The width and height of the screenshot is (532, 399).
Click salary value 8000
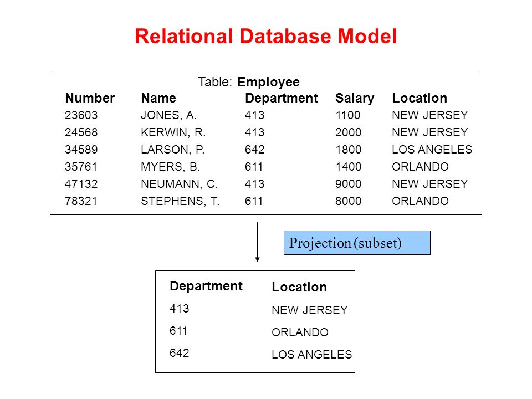click(349, 201)
